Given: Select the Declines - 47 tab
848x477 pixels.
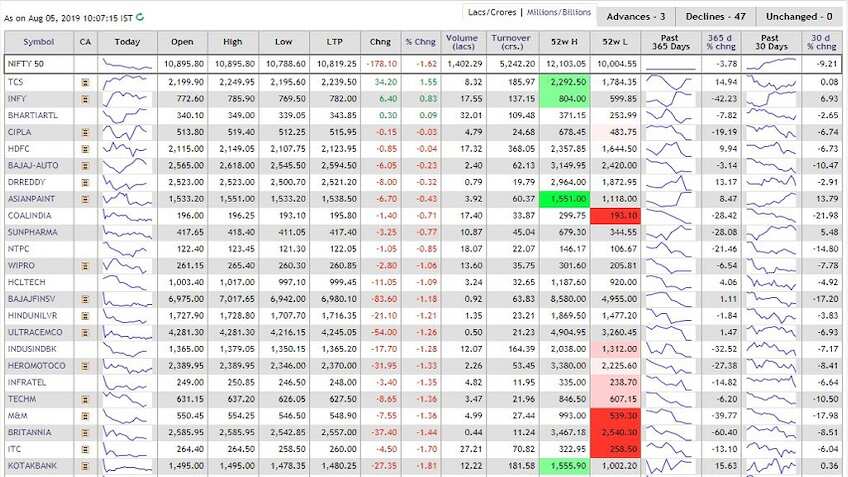Looking at the screenshot, I should (716, 17).
